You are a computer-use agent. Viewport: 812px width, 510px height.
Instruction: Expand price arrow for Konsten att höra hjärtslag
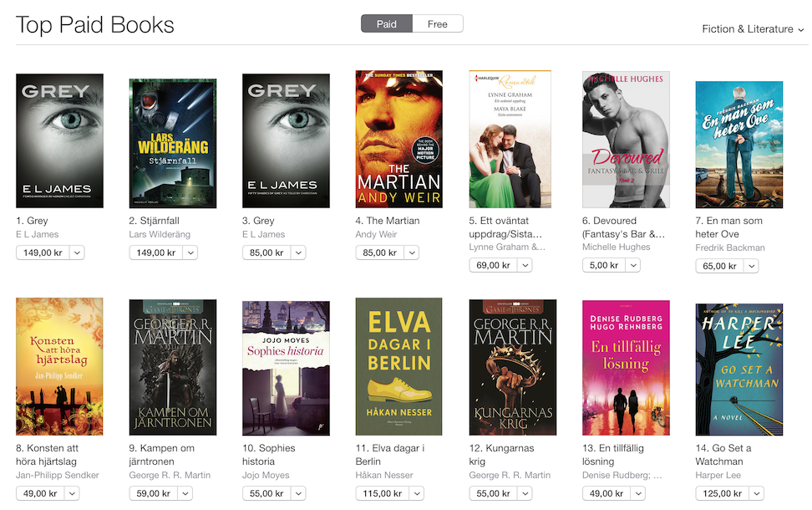pyautogui.click(x=72, y=493)
